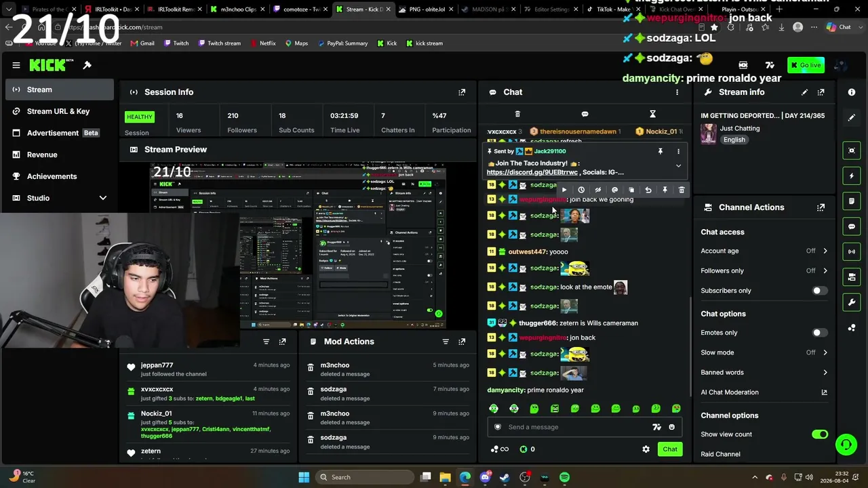The width and height of the screenshot is (868, 488).
Task: Toggle Subscribers only chat switch
Action: (x=820, y=291)
